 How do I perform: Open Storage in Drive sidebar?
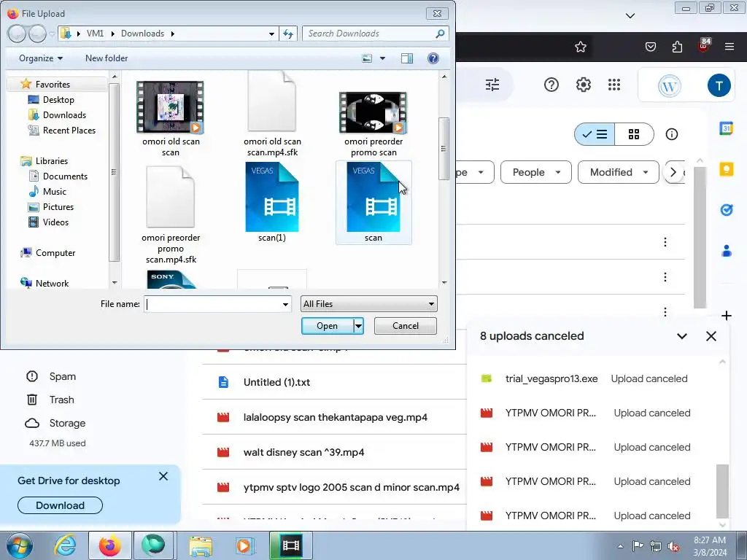[67, 423]
